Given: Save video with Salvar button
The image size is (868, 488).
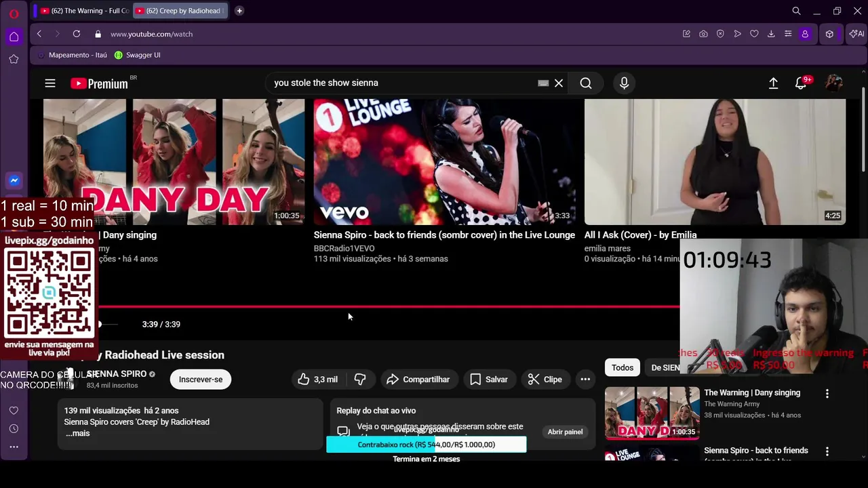Looking at the screenshot, I should [488, 380].
